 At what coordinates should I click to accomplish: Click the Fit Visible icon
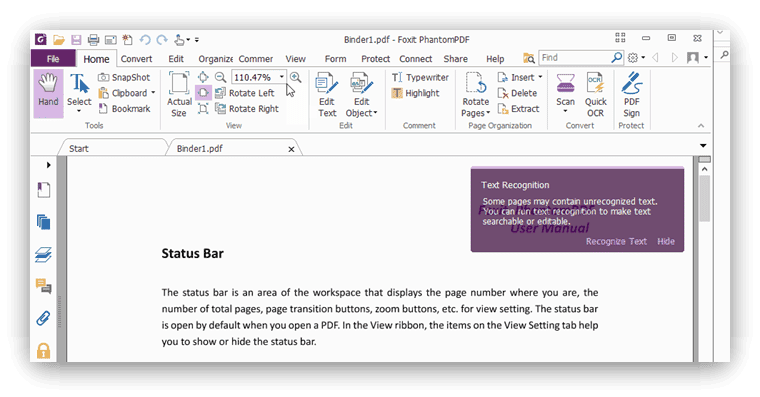[x=203, y=109]
